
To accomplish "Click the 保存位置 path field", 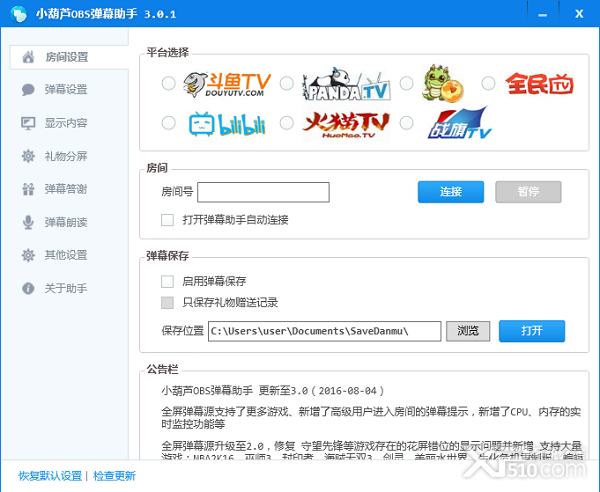I will point(324,331).
